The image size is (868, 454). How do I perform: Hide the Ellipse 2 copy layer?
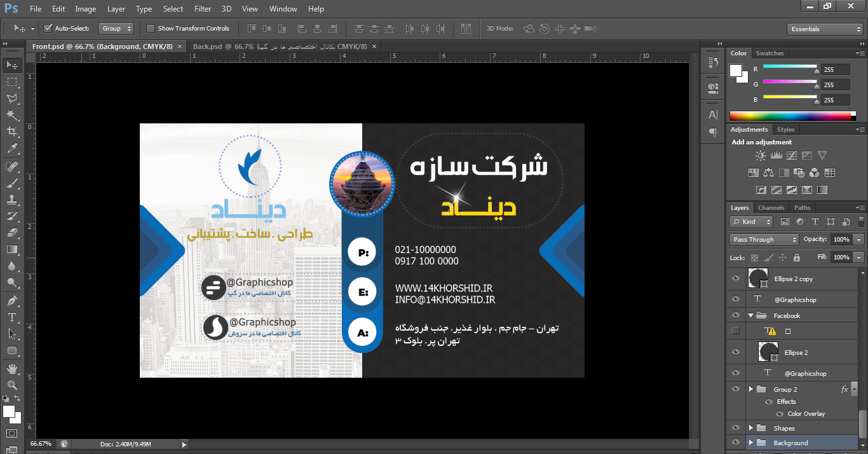(736, 279)
